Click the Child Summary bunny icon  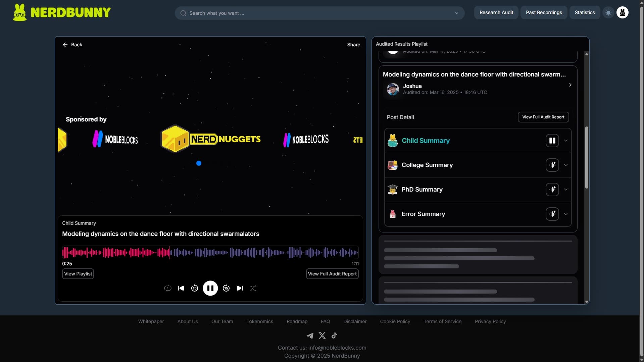tap(392, 141)
